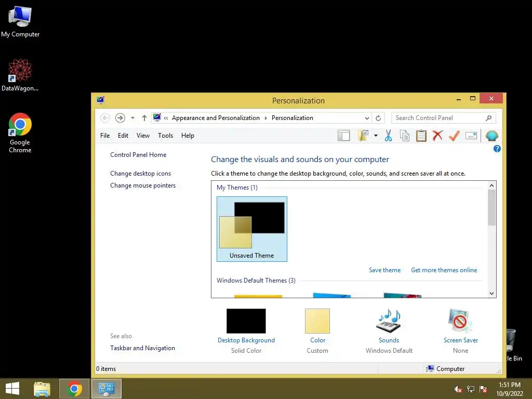Click the taskbar clock showing 1:51 PM

(x=510, y=389)
